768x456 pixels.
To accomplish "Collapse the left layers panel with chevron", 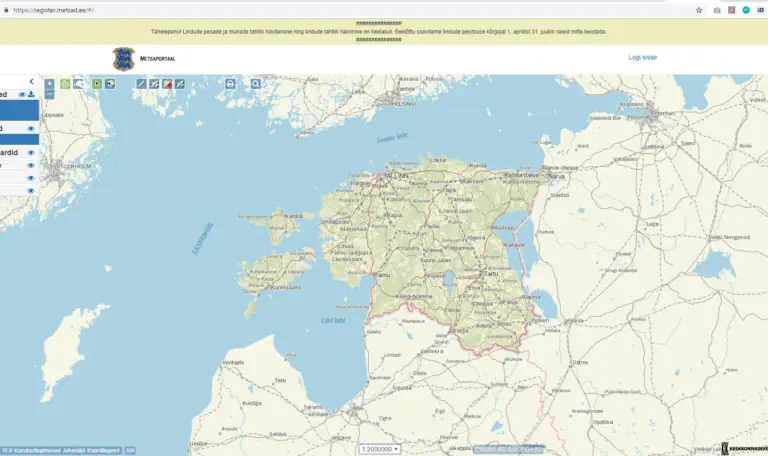I will point(31,82).
